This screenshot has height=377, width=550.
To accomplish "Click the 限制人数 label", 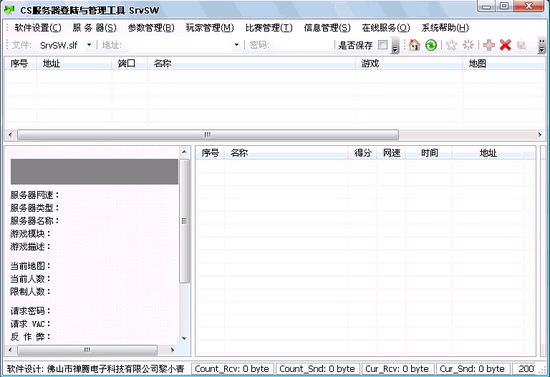I will pyautogui.click(x=31, y=292).
